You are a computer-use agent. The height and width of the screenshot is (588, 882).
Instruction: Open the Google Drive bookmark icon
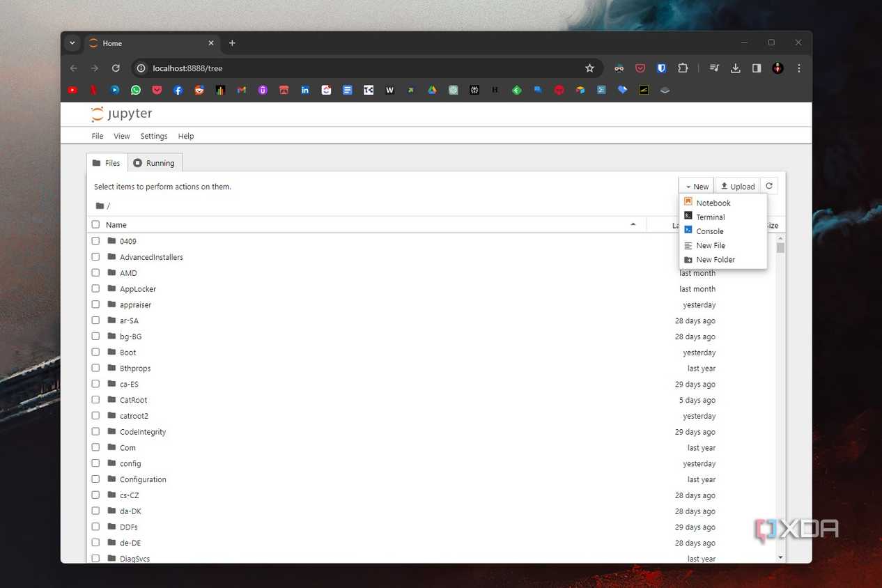click(x=432, y=90)
